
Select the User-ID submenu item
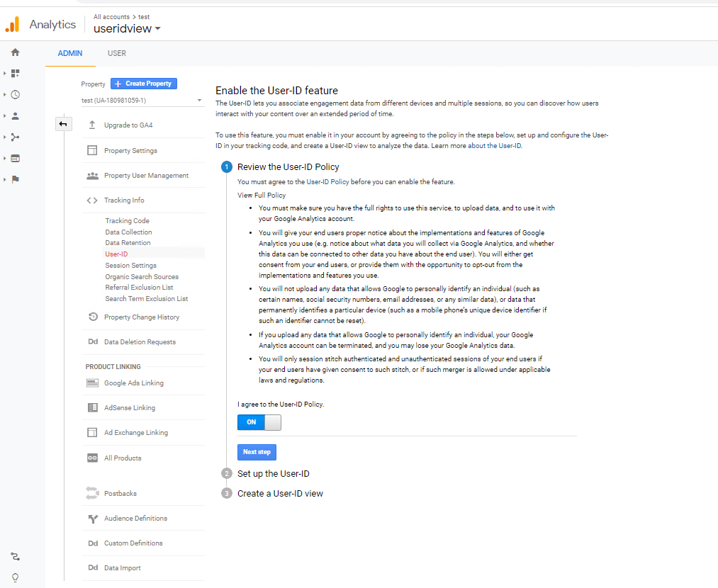tap(116, 254)
